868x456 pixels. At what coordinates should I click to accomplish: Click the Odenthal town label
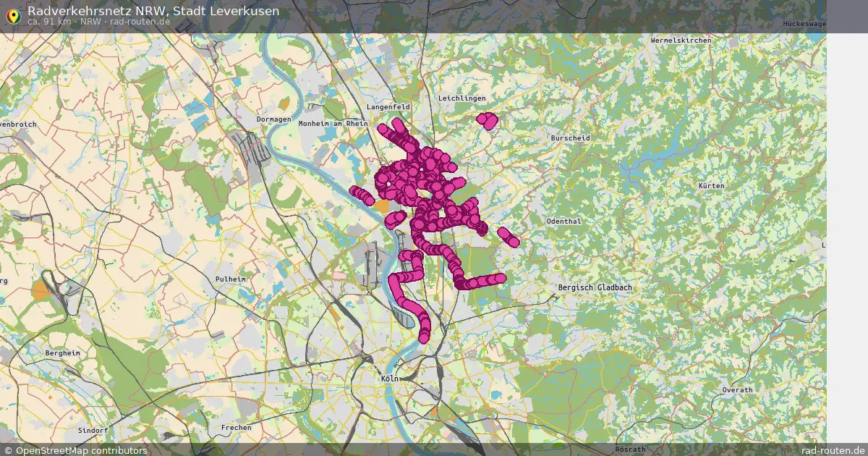pos(564,221)
